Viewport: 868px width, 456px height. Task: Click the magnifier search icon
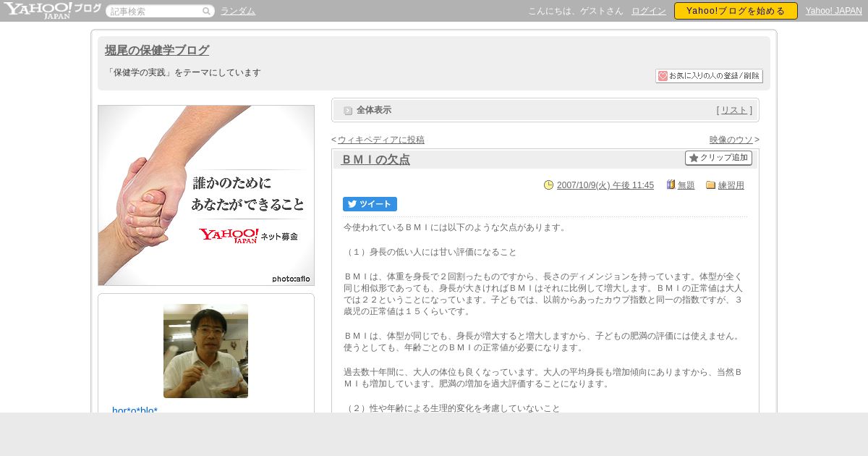tap(206, 11)
